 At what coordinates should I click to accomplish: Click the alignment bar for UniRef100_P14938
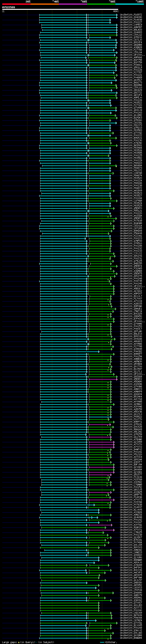[75, 20]
